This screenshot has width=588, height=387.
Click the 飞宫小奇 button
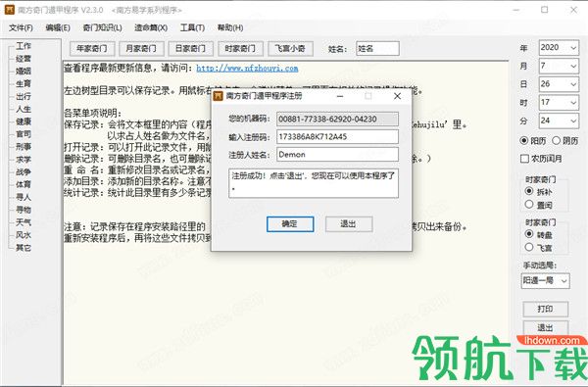[x=290, y=48]
